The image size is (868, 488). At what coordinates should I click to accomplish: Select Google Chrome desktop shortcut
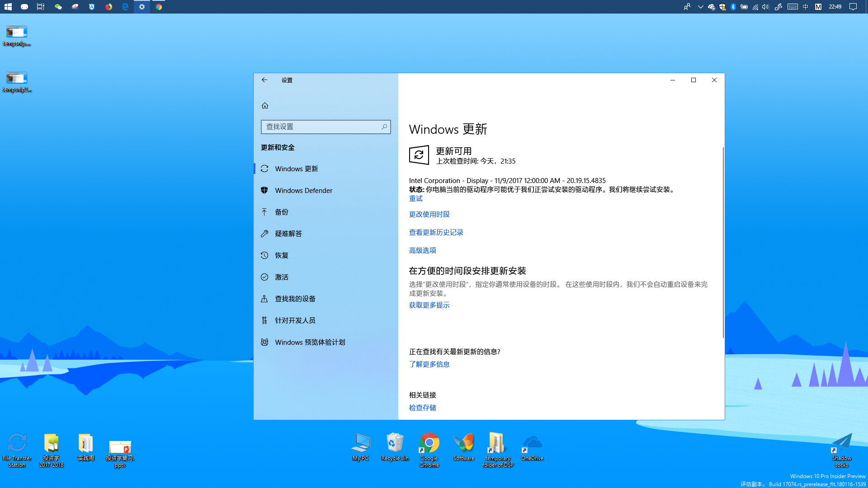[x=429, y=450]
